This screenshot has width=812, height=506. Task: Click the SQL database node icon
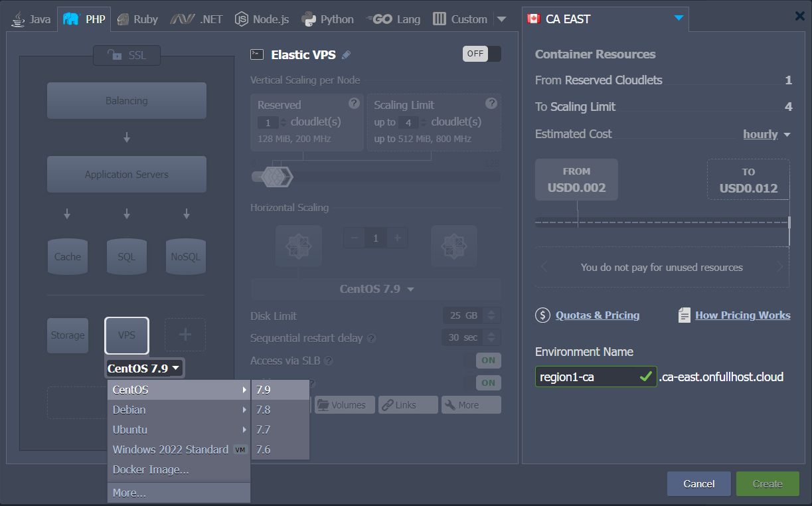127,256
